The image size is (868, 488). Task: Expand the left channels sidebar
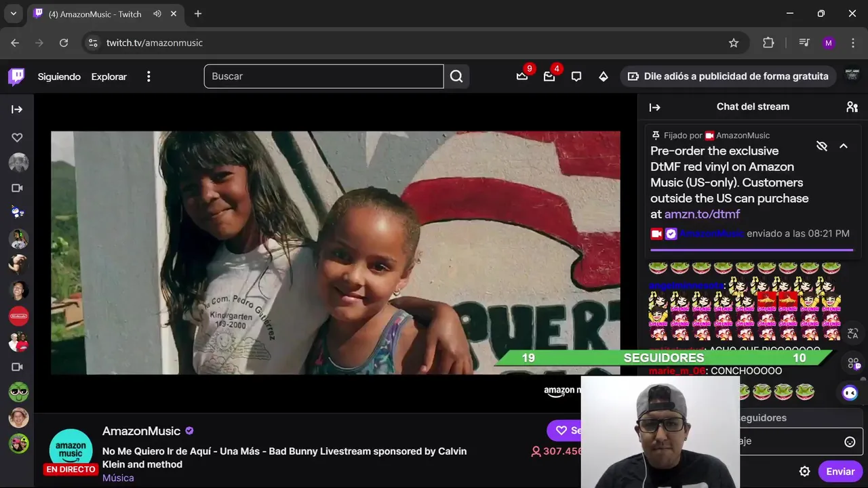click(17, 109)
